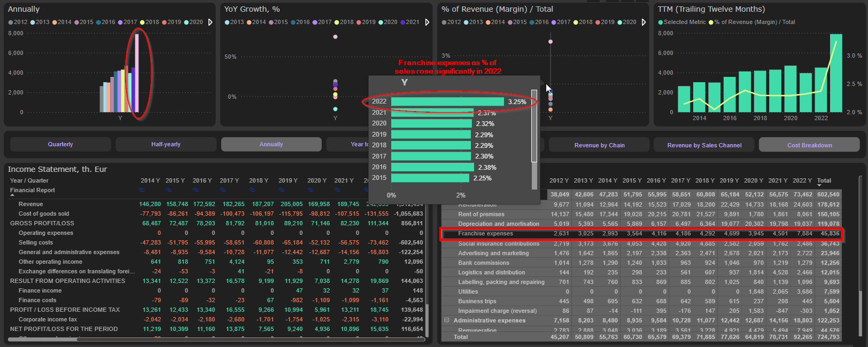
Task: Click the Revenue by Sales Channel button
Action: (x=704, y=145)
